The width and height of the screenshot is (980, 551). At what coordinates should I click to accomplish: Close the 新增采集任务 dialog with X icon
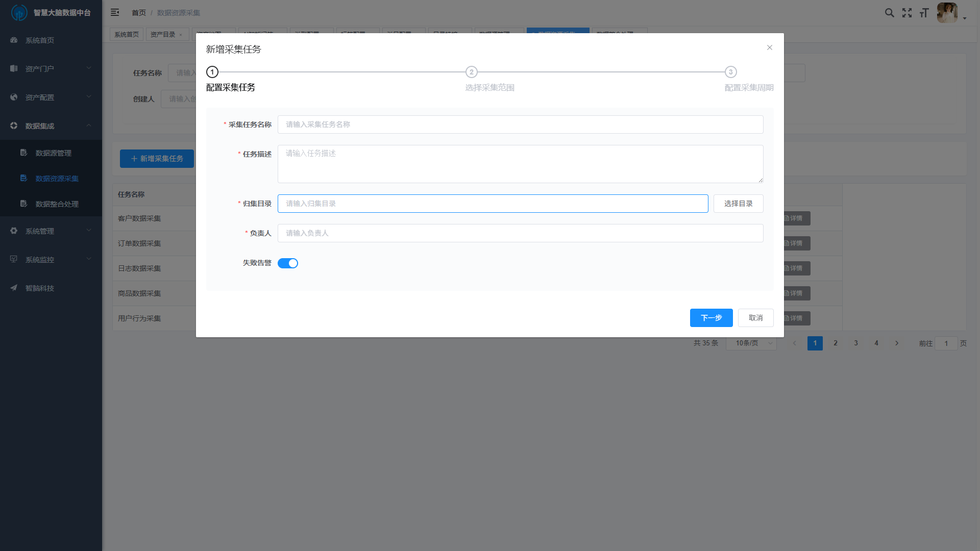point(769,47)
